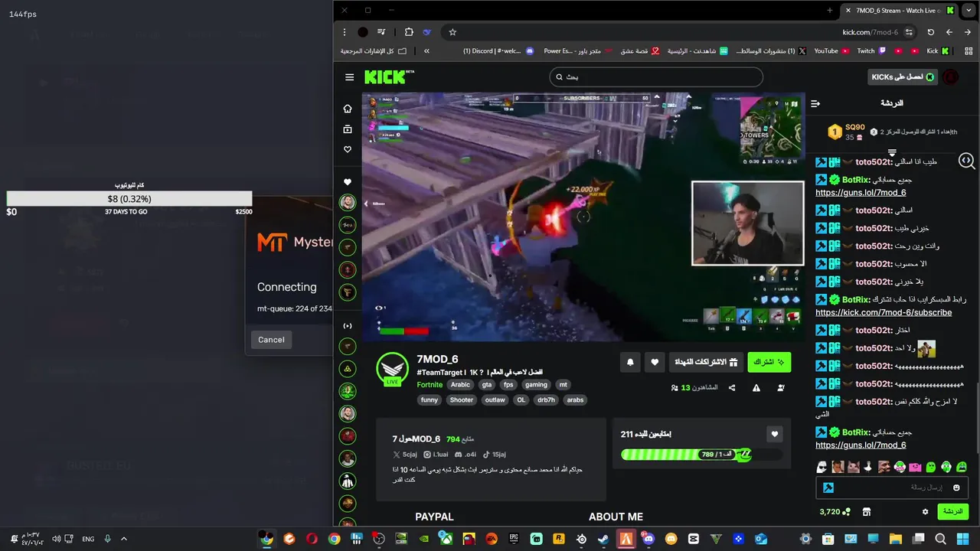Open the YouTube bookmark
The width and height of the screenshot is (980, 551).
coord(831,51)
